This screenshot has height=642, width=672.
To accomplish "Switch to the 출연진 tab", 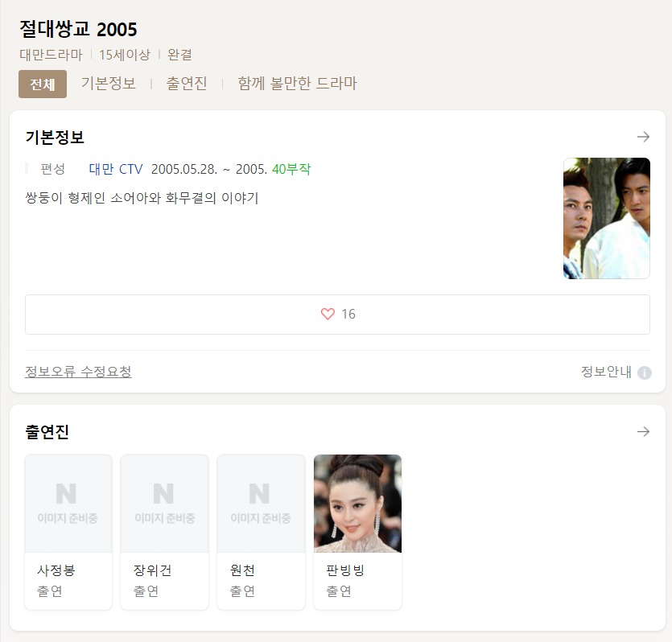I will coord(187,83).
